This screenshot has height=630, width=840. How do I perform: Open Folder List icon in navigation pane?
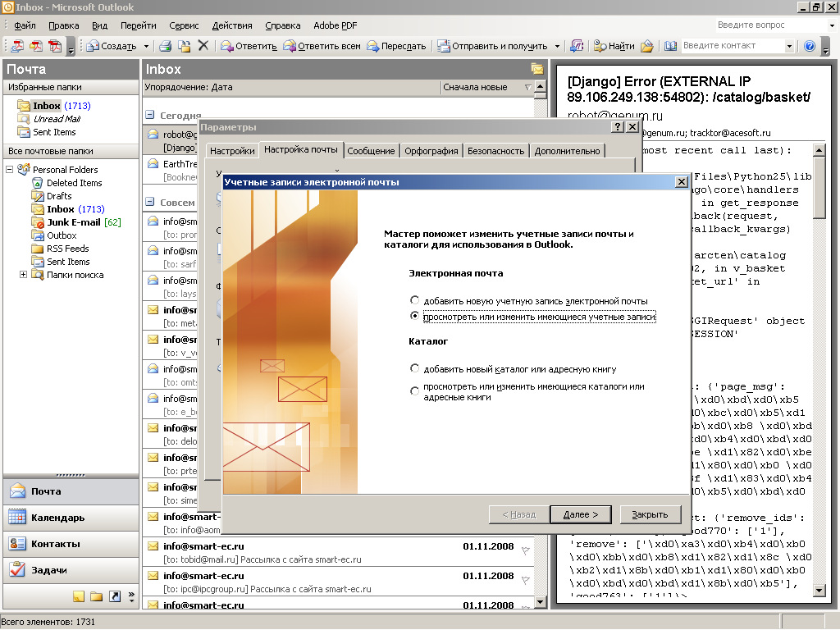pos(97,596)
